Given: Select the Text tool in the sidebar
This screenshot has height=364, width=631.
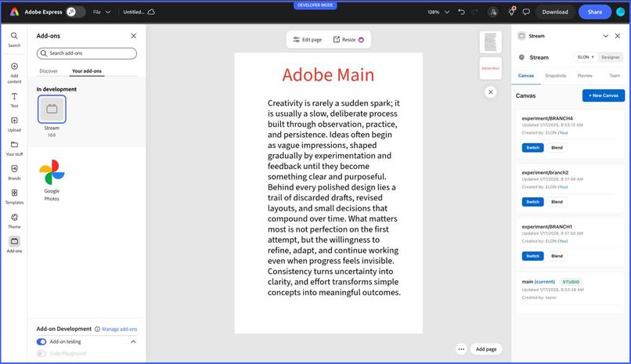Looking at the screenshot, I should 14,99.
